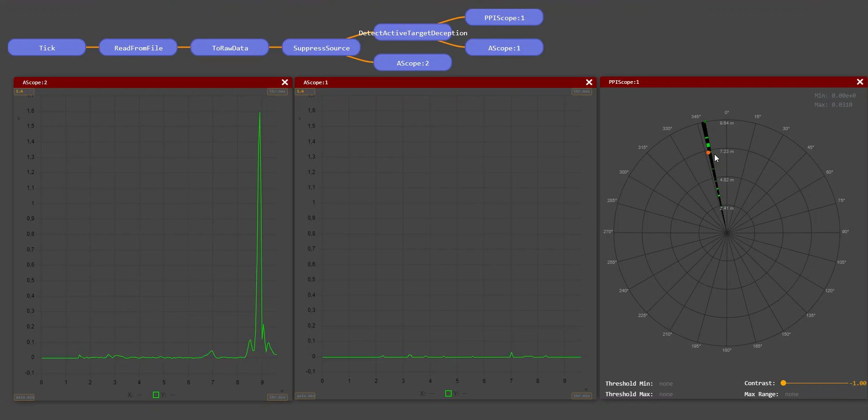Click the AScope:1 pipeline node
Viewport: 868px width, 420px height.
tap(504, 48)
